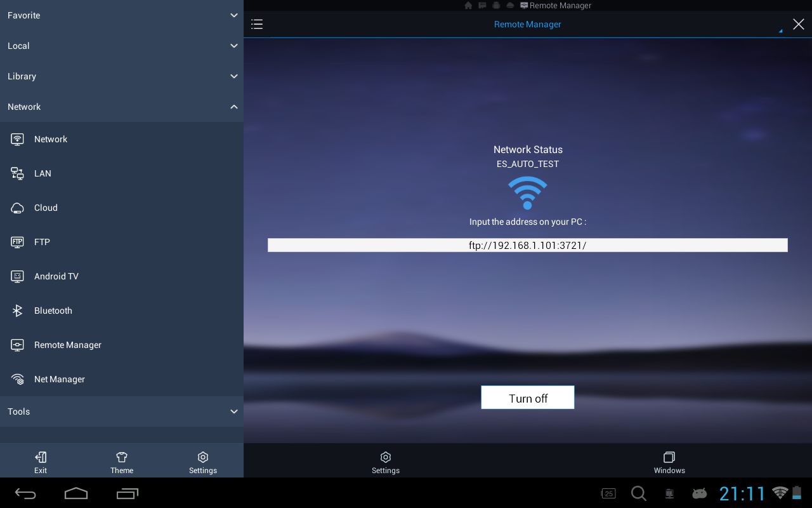Open Windows switcher in bottom bar

(669, 462)
